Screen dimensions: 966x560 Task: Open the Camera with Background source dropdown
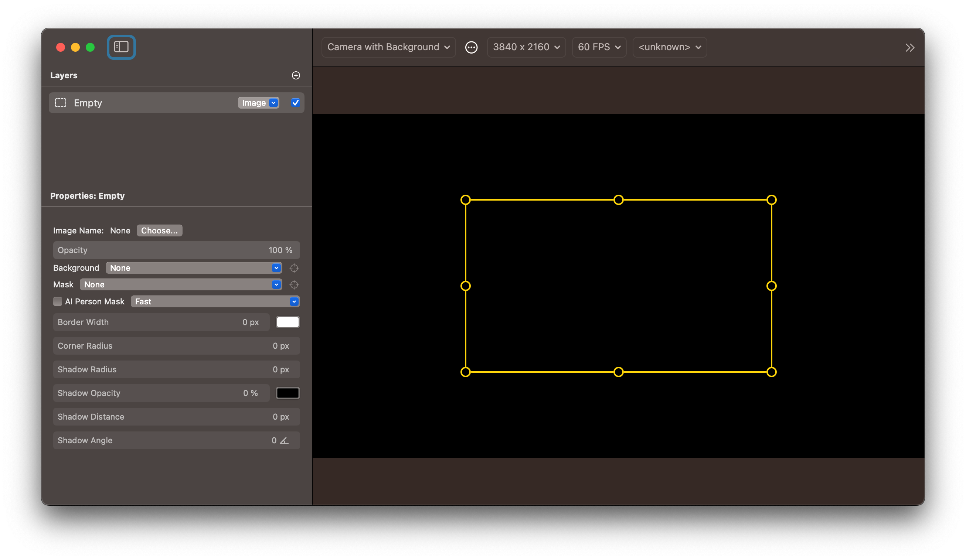(x=388, y=47)
